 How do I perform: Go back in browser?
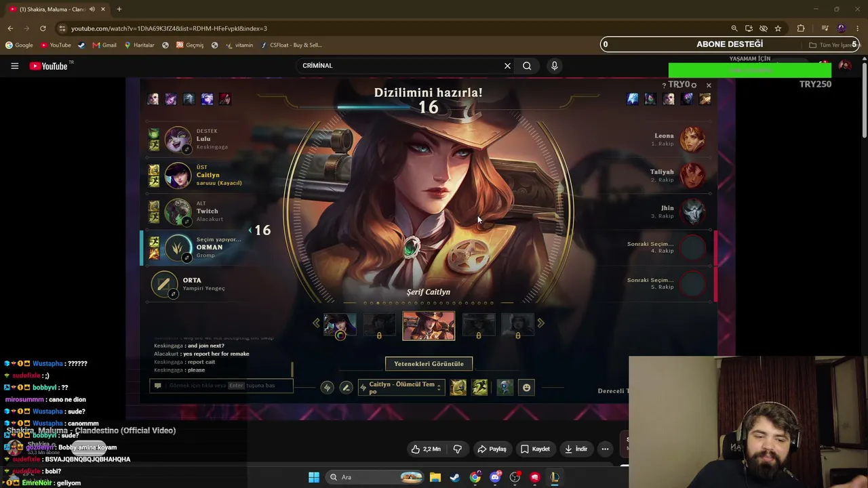pyautogui.click(x=10, y=28)
